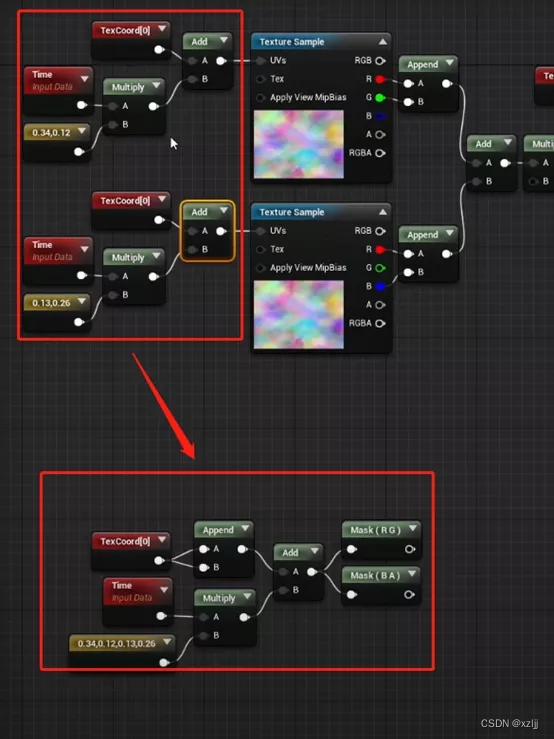Select the bottom Append node title
The image size is (554, 739).
pyautogui.click(x=218, y=530)
